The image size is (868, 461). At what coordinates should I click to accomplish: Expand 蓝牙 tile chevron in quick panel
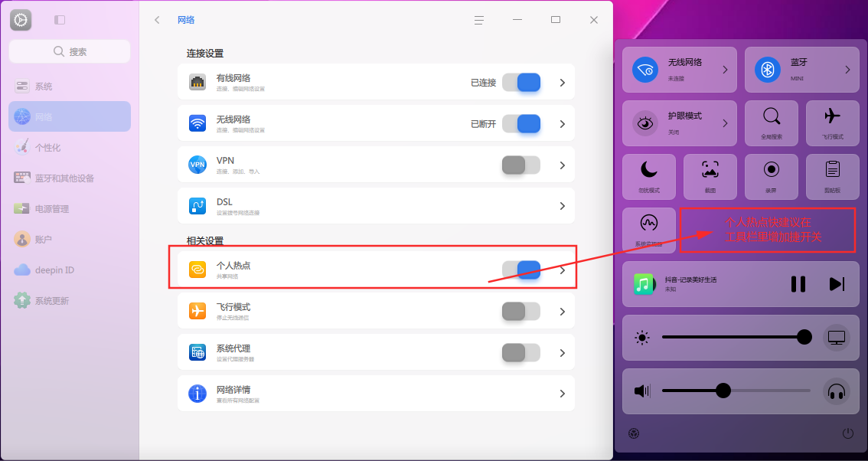(x=847, y=70)
